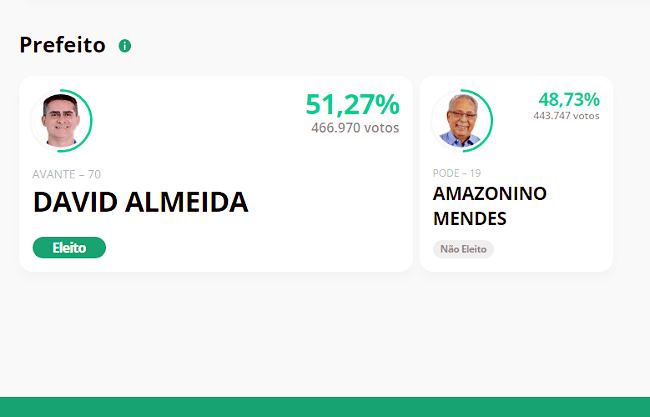Open David Almeida's candidate photo
The height and width of the screenshot is (417, 650).
60,120
